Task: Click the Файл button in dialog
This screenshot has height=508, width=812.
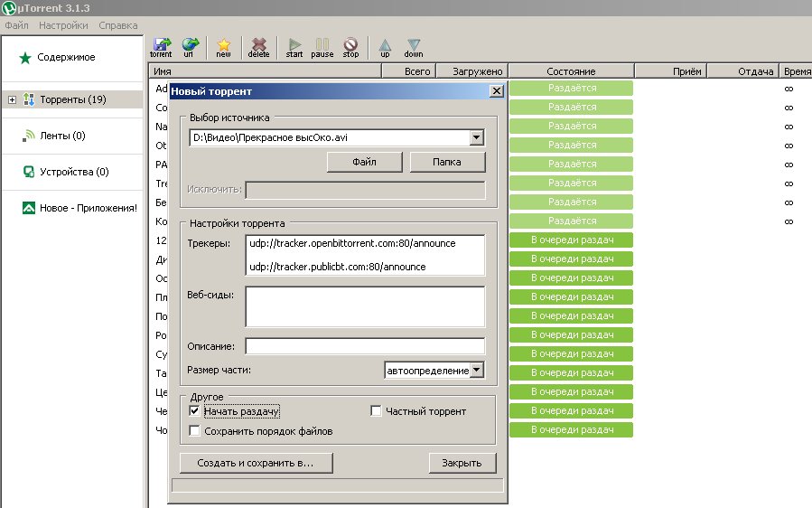Action: [x=365, y=162]
